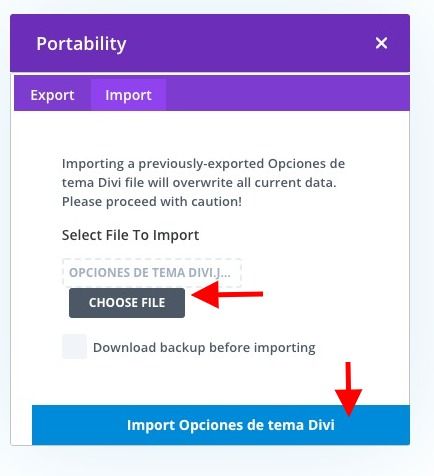This screenshot has width=434, height=476.
Task: Click the red arrow pointing at CHOOSE FILE
Action: 228,294
